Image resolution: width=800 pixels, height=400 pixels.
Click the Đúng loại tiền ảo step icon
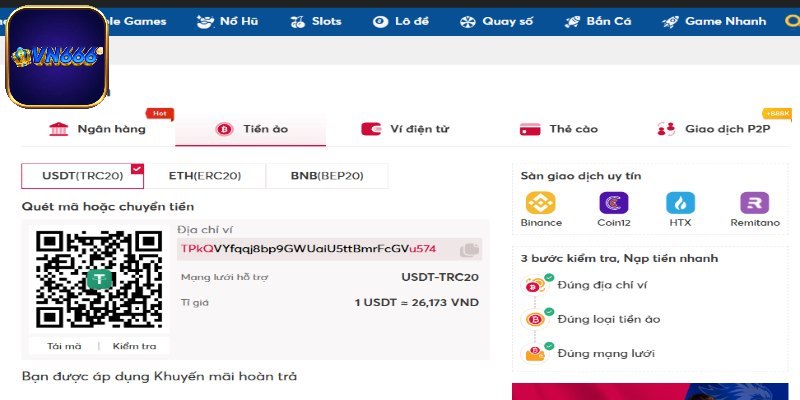[537, 319]
